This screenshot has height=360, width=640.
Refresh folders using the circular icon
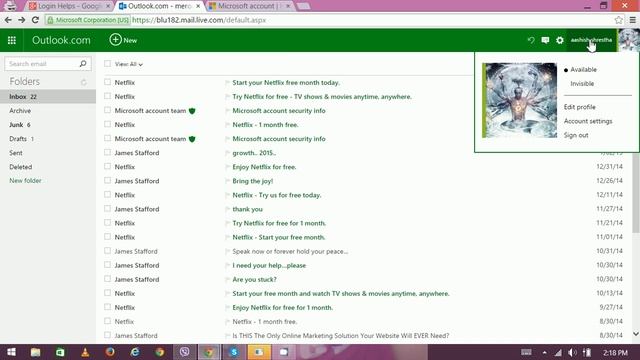click(x=84, y=82)
